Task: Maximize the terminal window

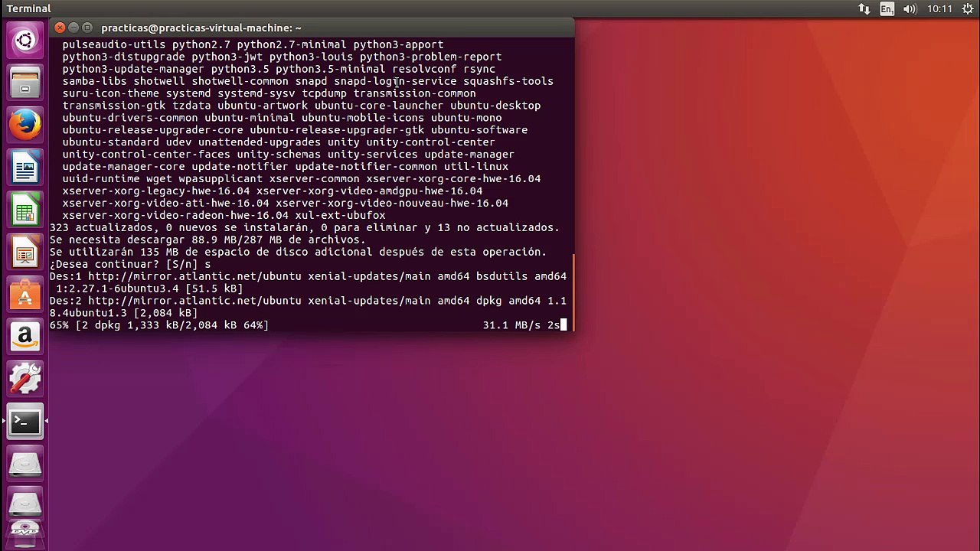Action: tap(87, 28)
